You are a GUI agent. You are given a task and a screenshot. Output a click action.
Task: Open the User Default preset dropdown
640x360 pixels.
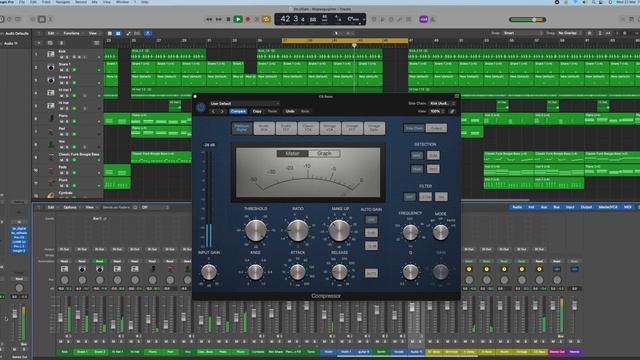(x=244, y=104)
